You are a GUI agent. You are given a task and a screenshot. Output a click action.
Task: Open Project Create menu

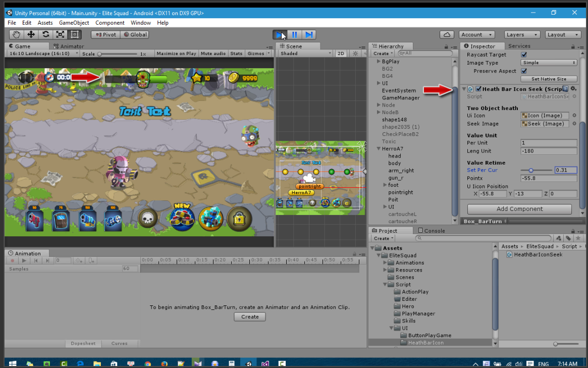point(383,238)
